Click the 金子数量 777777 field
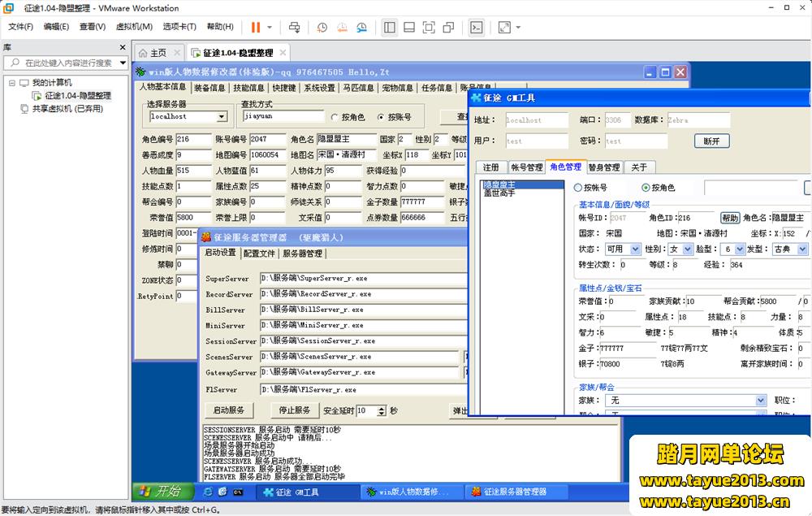Image resolution: width=812 pixels, height=516 pixels. tap(422, 202)
